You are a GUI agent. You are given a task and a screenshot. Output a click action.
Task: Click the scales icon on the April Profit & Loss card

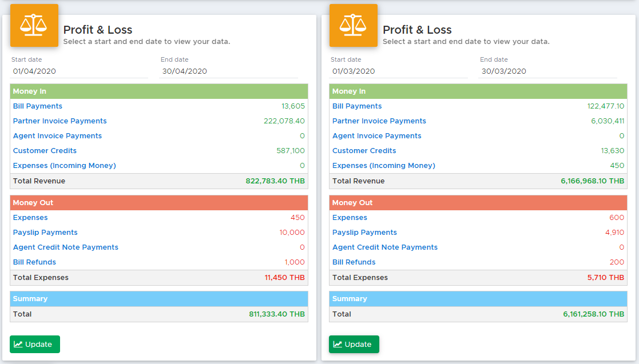[x=34, y=25]
